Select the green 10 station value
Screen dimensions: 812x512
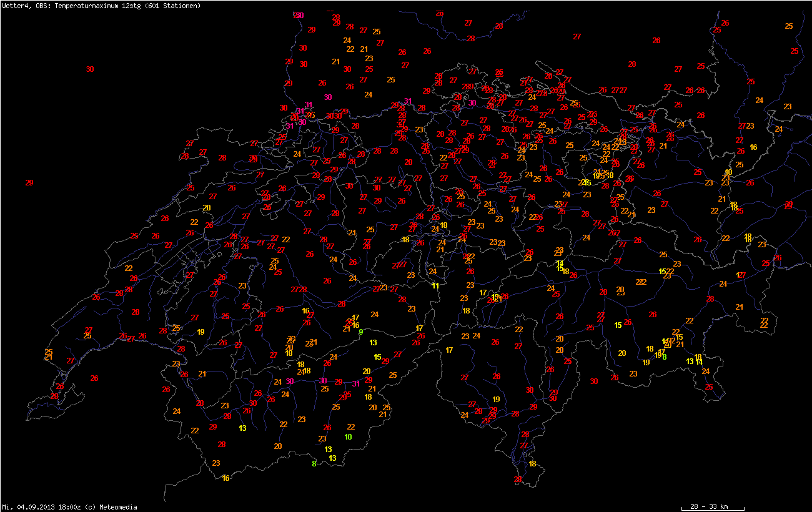[349, 436]
